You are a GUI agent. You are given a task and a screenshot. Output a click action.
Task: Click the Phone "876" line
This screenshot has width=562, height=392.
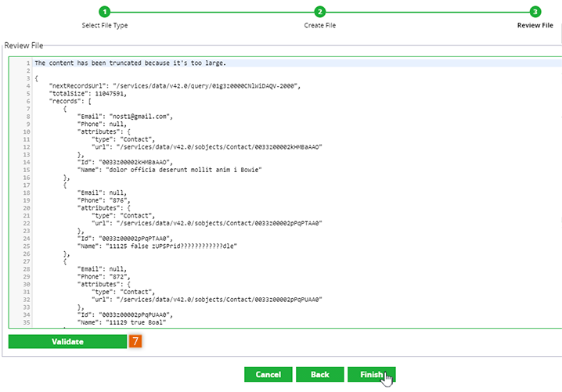[103, 200]
